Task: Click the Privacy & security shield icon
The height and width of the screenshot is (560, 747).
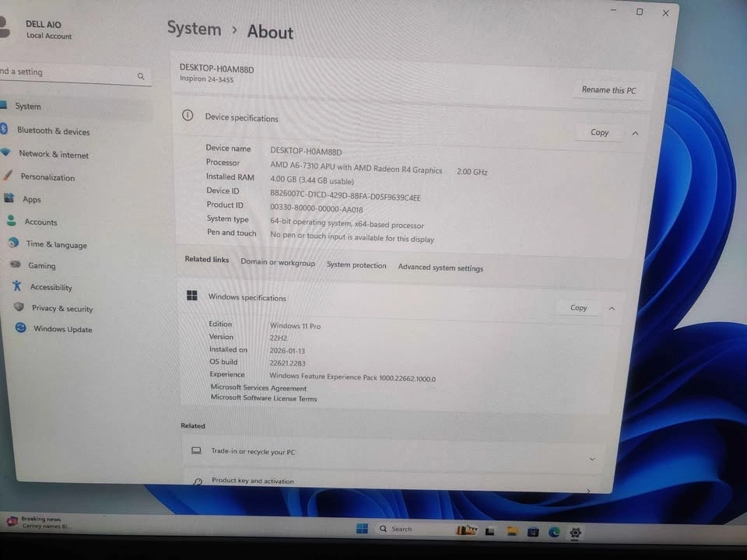Action: pyautogui.click(x=19, y=307)
